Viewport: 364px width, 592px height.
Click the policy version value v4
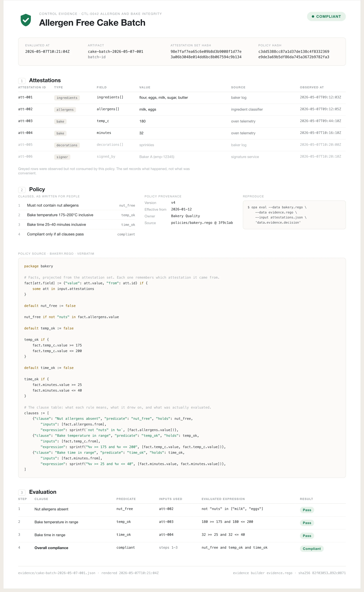[173, 203]
